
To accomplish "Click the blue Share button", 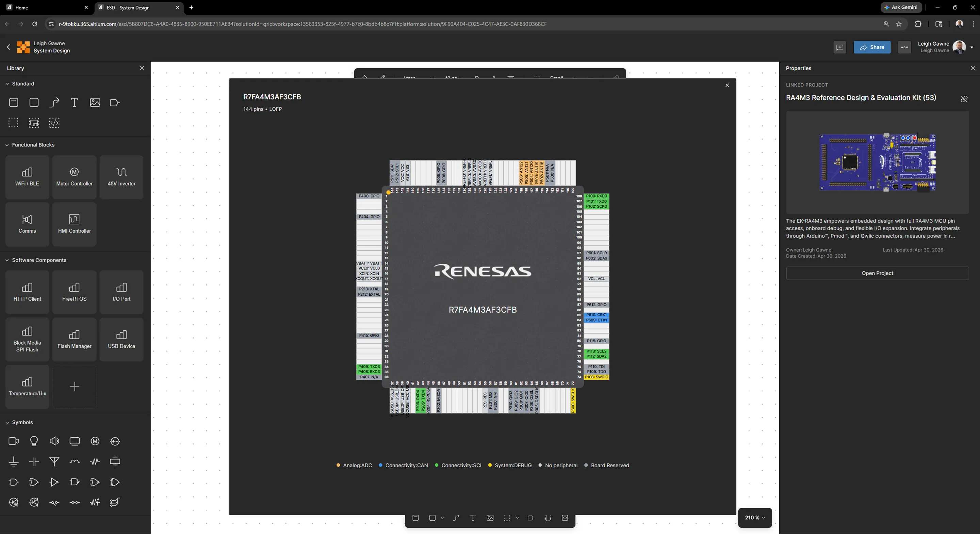I will click(872, 47).
